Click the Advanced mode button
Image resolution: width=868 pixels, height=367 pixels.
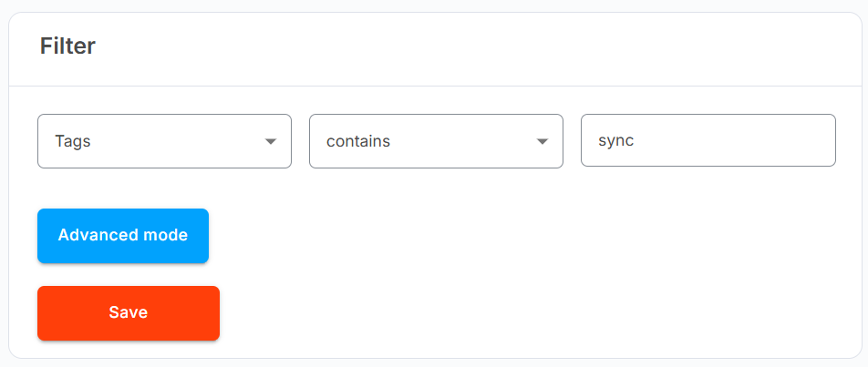click(123, 236)
